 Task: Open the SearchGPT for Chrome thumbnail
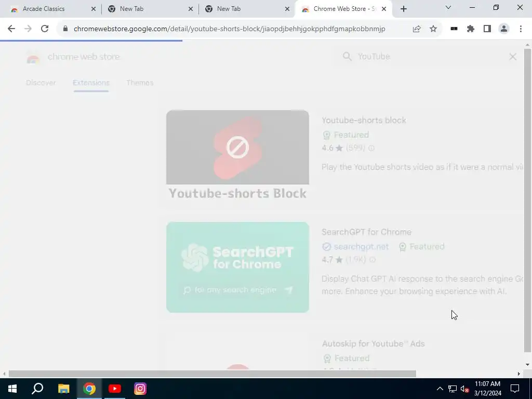[237, 267]
